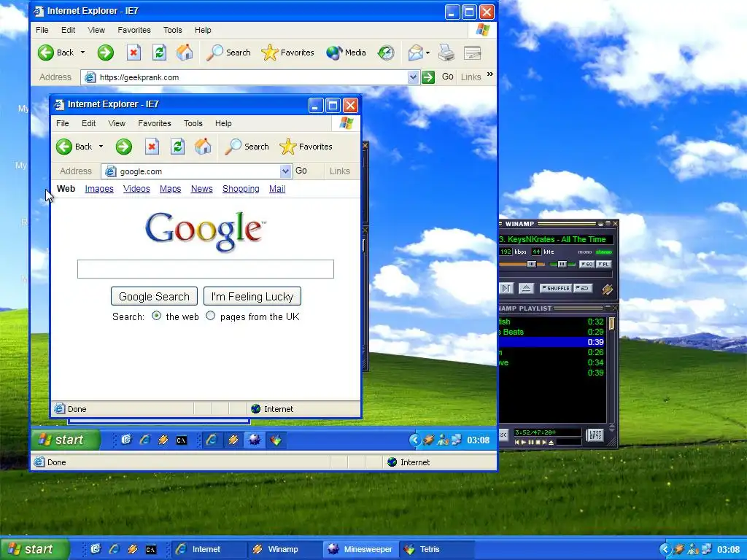Click the Tetris icon on the inner taskbar
Viewport: 747px width, 560px height.
coord(276,440)
